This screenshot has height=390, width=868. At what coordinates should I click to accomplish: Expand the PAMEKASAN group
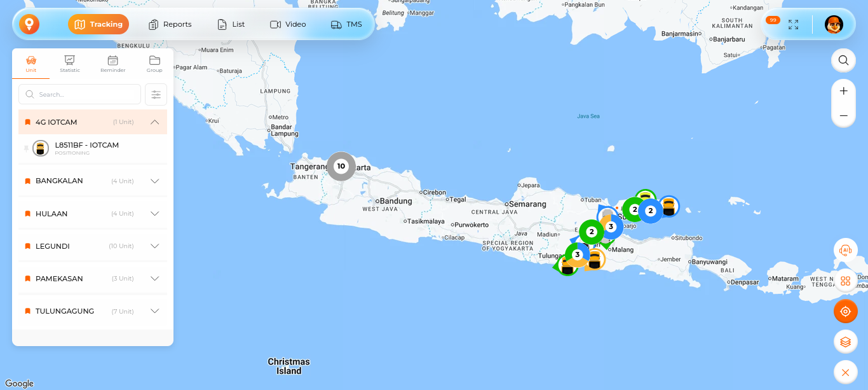[154, 278]
